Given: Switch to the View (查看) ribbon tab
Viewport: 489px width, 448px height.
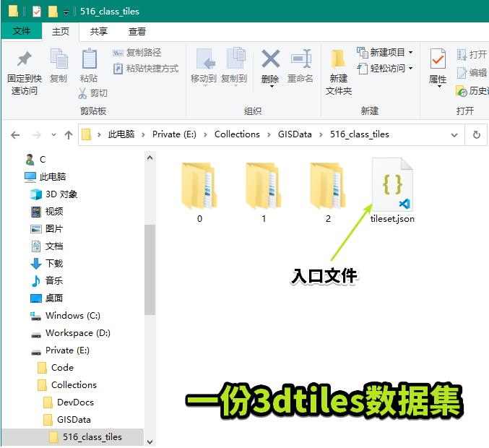Looking at the screenshot, I should point(137,32).
